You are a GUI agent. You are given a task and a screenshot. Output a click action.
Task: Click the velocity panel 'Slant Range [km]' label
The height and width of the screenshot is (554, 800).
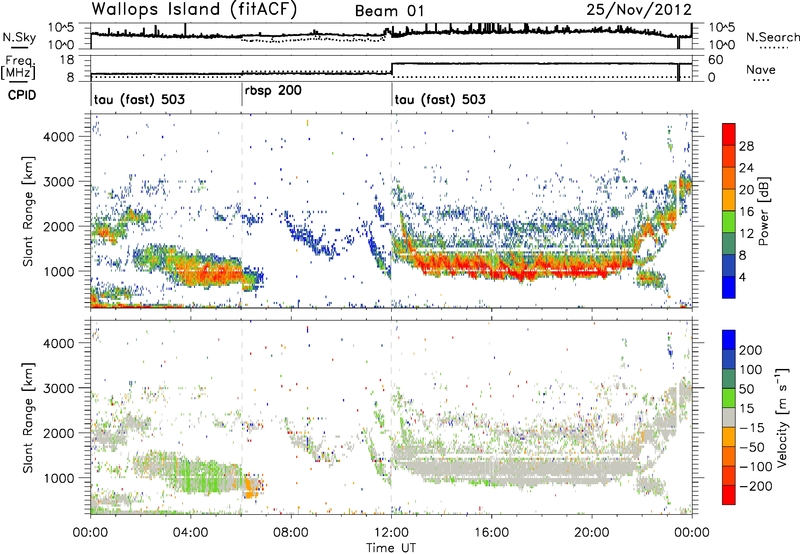(x=28, y=417)
